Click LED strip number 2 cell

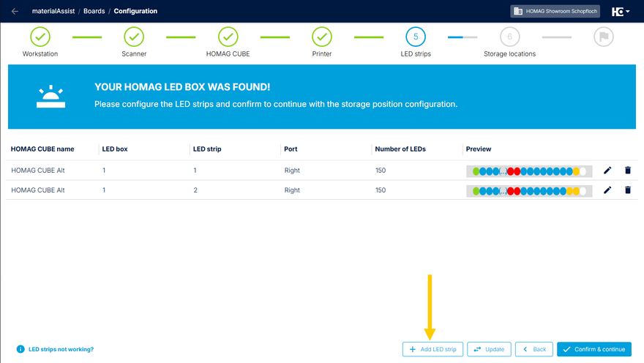(x=195, y=190)
